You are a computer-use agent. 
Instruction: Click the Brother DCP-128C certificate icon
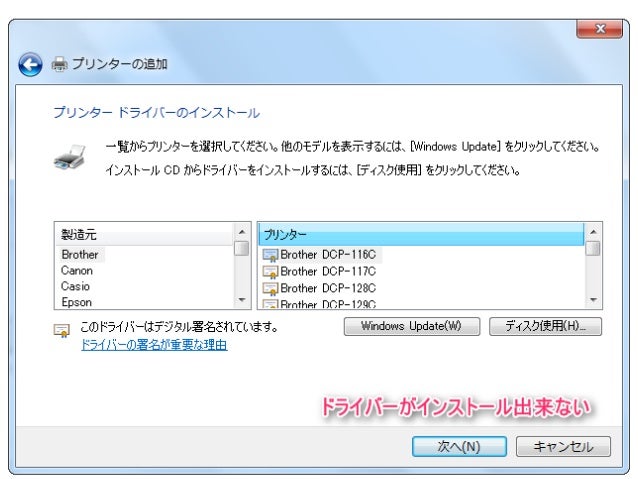(270, 289)
